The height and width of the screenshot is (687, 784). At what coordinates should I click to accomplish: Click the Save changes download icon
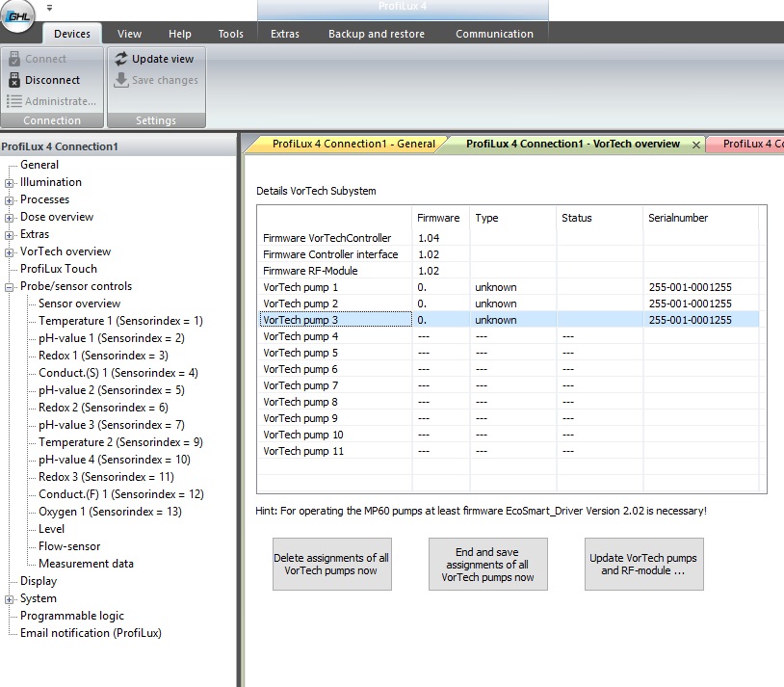tap(121, 80)
